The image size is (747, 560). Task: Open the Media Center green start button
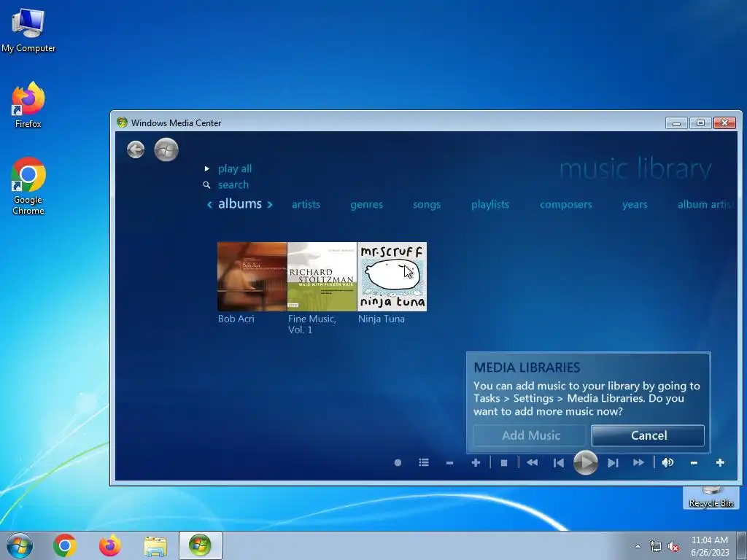tap(166, 149)
